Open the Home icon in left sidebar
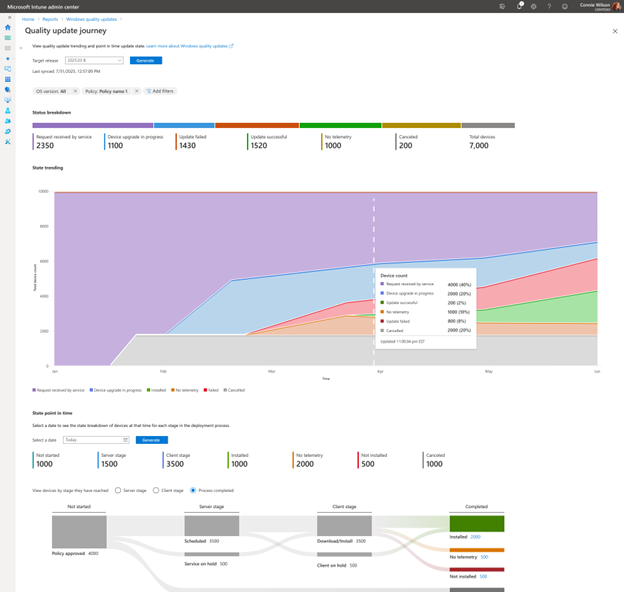 coord(8,27)
